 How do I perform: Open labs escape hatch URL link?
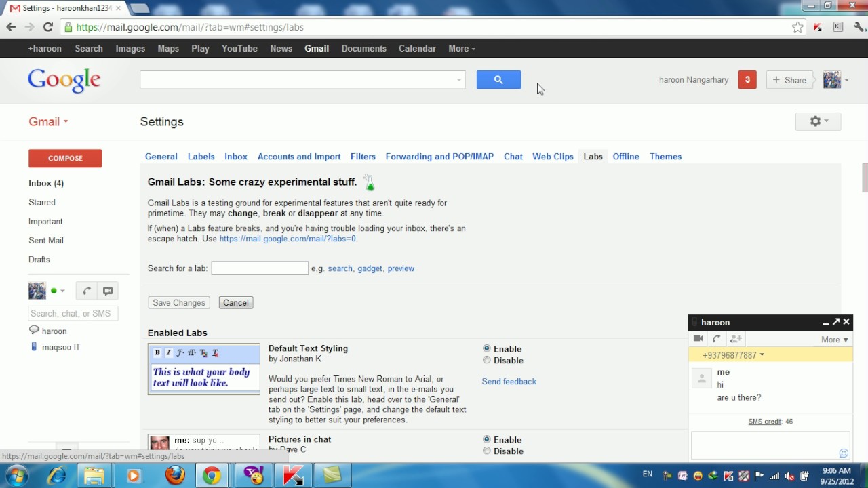click(x=288, y=239)
